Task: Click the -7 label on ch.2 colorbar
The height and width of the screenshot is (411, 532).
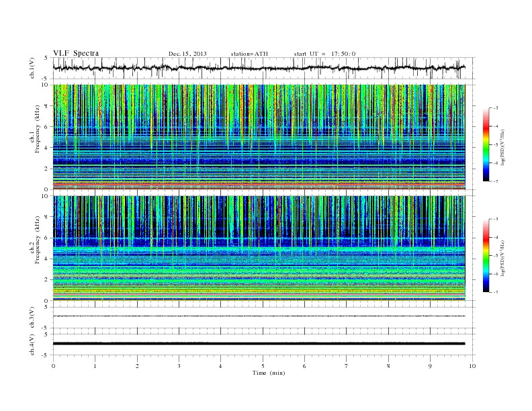Action: pos(496,292)
